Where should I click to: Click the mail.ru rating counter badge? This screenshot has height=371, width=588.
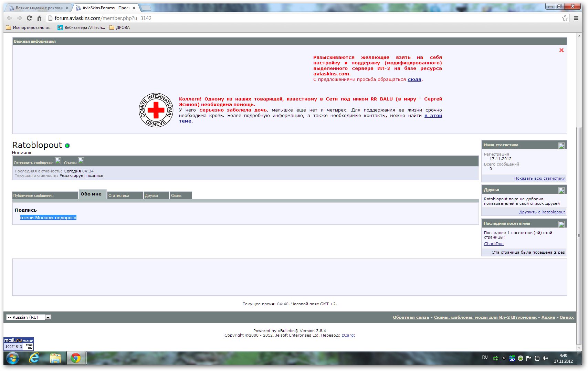(19, 344)
